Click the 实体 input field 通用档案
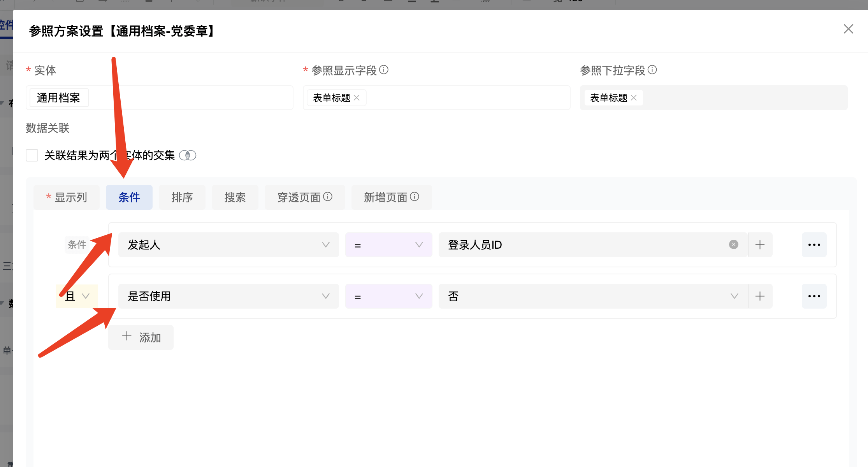 click(159, 98)
